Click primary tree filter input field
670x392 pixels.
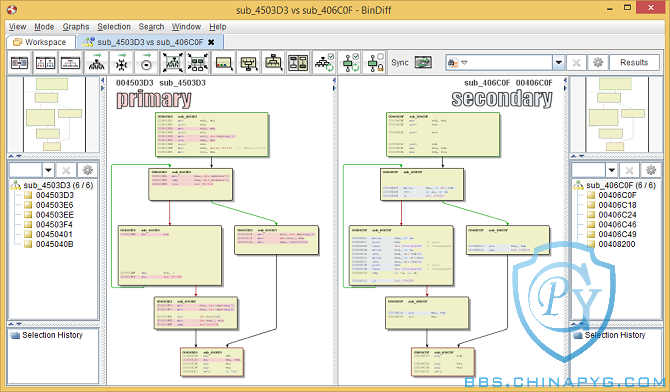click(26, 170)
